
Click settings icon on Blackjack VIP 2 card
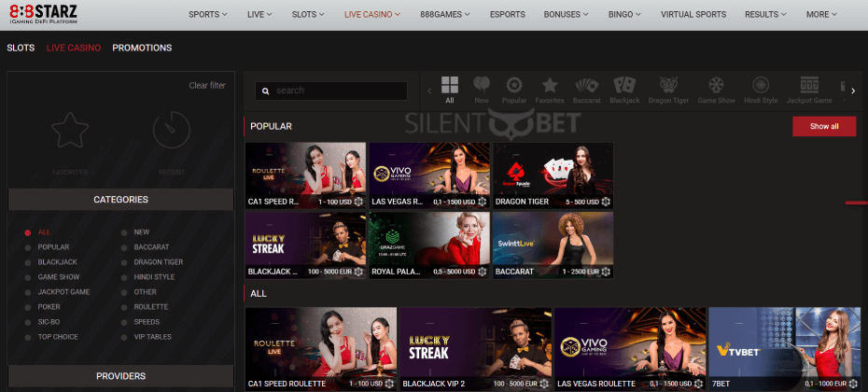(x=544, y=384)
